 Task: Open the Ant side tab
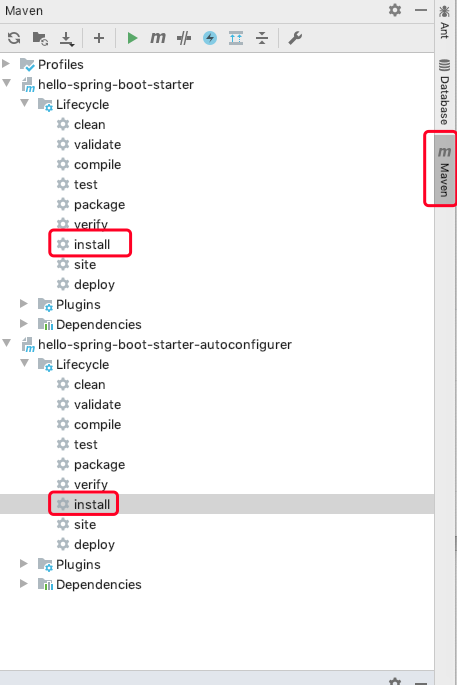(444, 22)
